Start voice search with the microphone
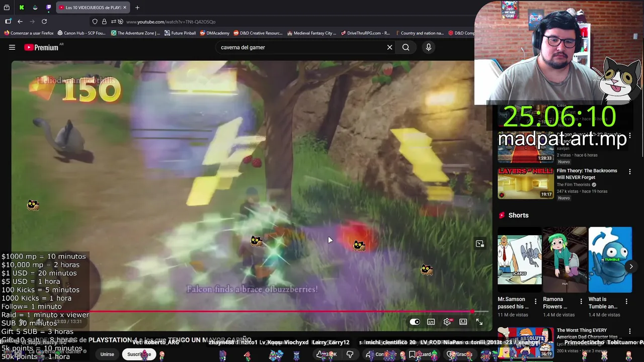This screenshot has height=362, width=644. [x=429, y=47]
